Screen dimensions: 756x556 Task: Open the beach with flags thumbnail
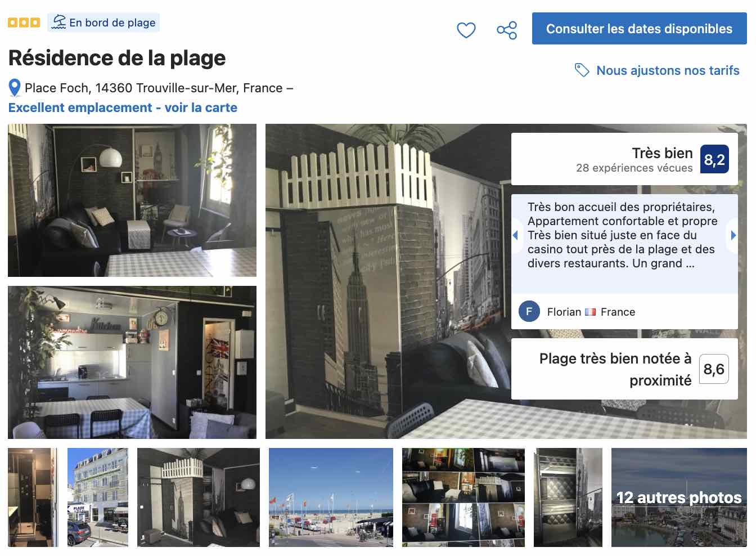coord(331,497)
